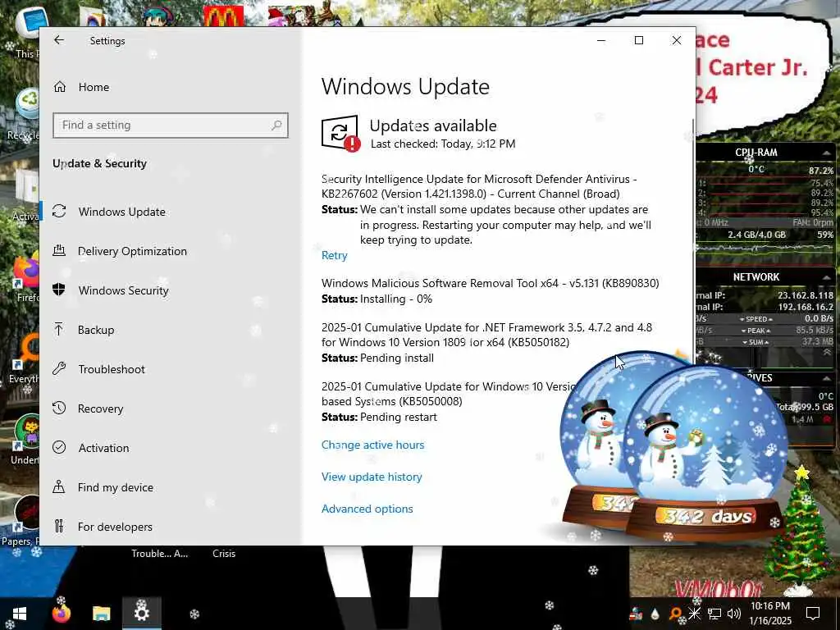This screenshot has width=840, height=630.
Task: Click the 87.2% CPU usage value
Action: [x=820, y=171]
